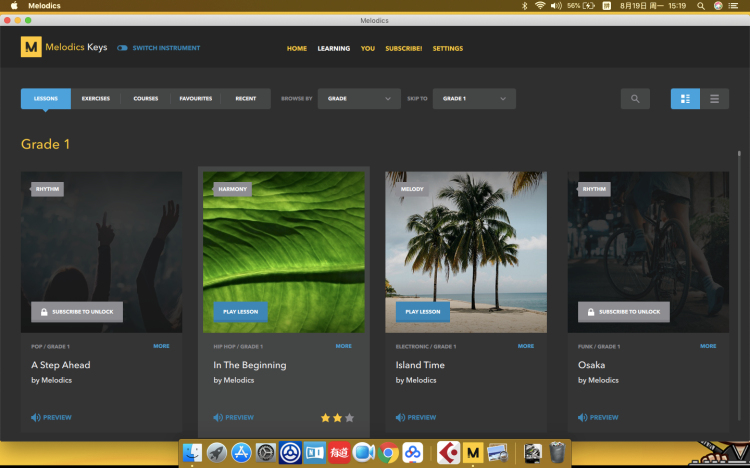Go to the Courses tab
The image size is (750, 468).
pos(146,99)
